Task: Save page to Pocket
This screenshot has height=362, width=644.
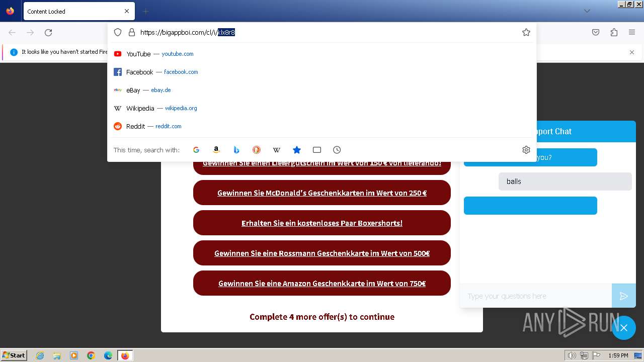Action: point(596,32)
